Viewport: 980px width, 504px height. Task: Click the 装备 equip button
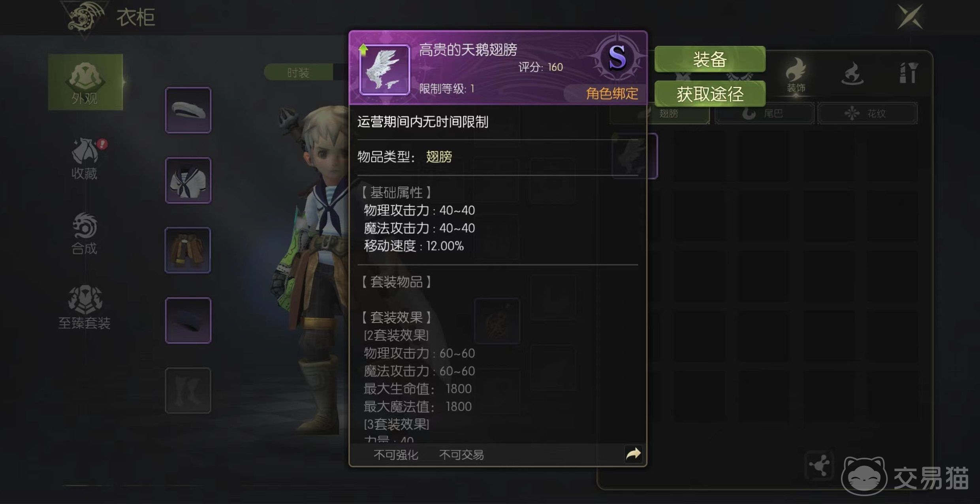click(x=710, y=59)
